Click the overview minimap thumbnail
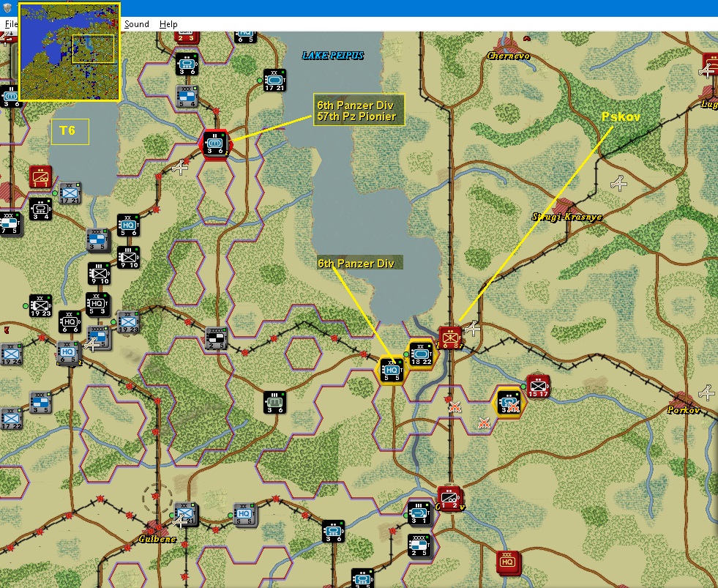 click(x=70, y=51)
